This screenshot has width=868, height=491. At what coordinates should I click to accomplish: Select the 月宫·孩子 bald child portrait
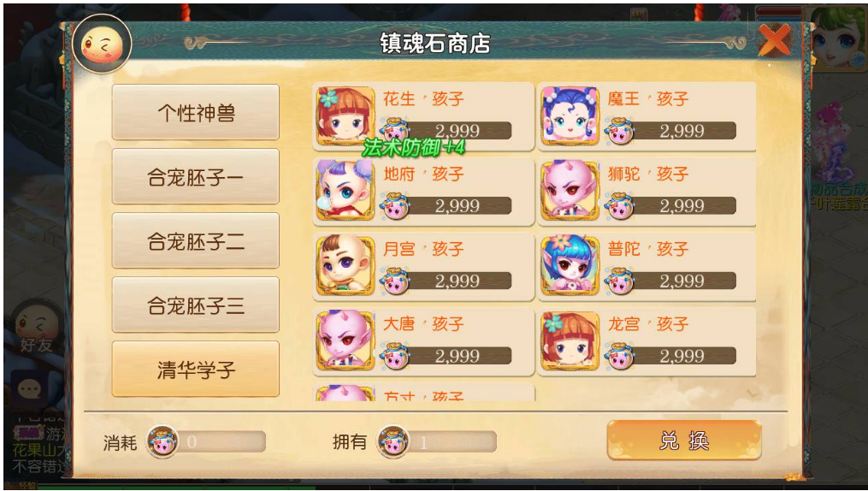[x=345, y=266]
